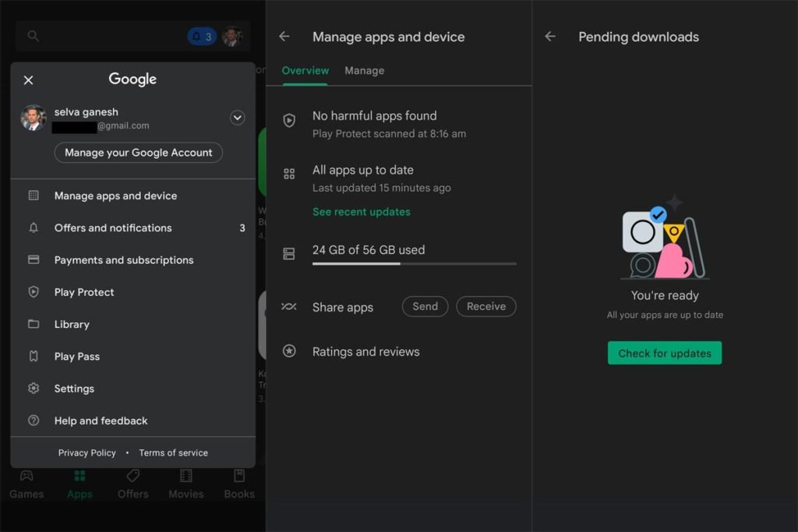The width and height of the screenshot is (798, 532).
Task: Switch to the Manage tab
Action: pos(364,70)
